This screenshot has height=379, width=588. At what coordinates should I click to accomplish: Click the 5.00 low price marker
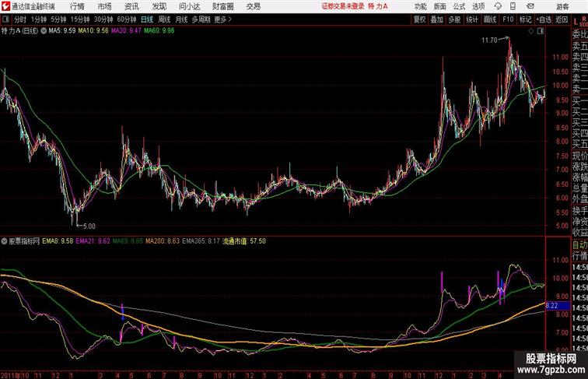tap(89, 226)
